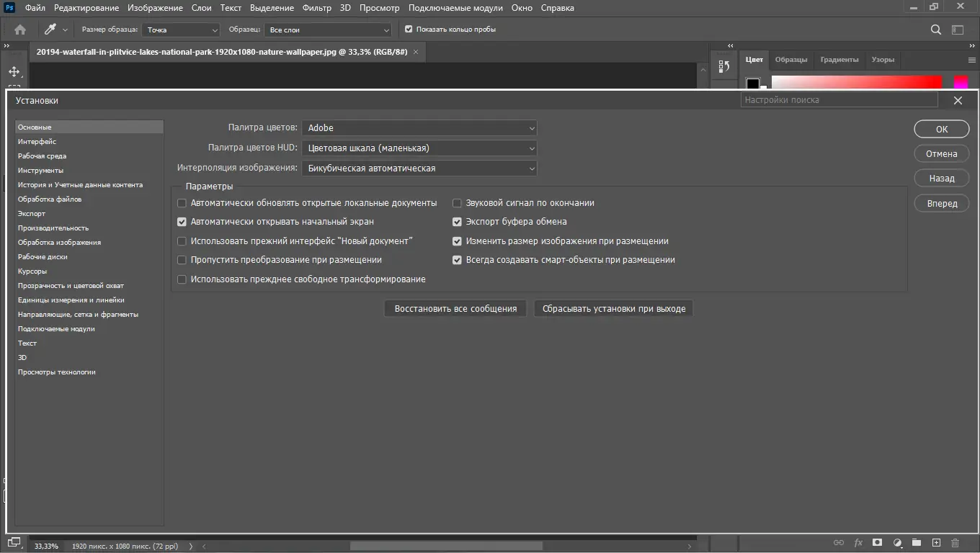Enable 'Звуковой сигнал по окончании'
The image size is (980, 553).
tap(457, 203)
